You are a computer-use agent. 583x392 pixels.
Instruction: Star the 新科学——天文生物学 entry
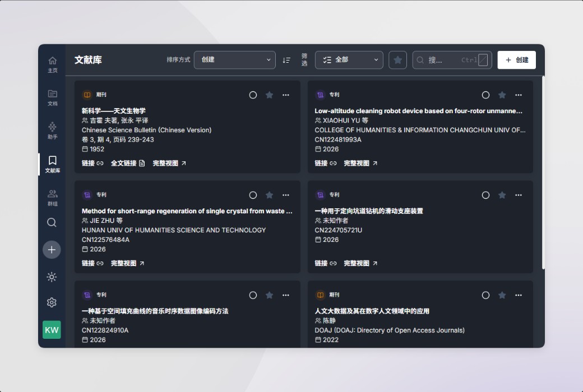point(269,95)
